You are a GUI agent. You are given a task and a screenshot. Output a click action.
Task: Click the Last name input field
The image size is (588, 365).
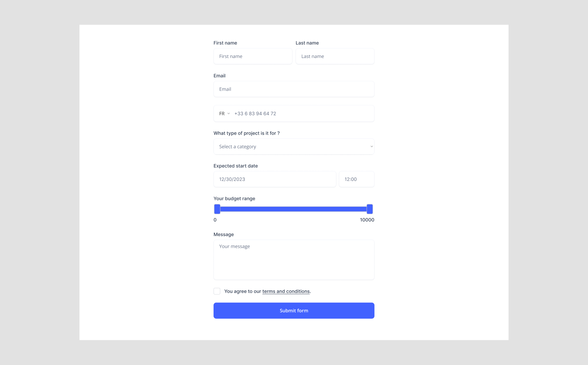pyautogui.click(x=335, y=56)
